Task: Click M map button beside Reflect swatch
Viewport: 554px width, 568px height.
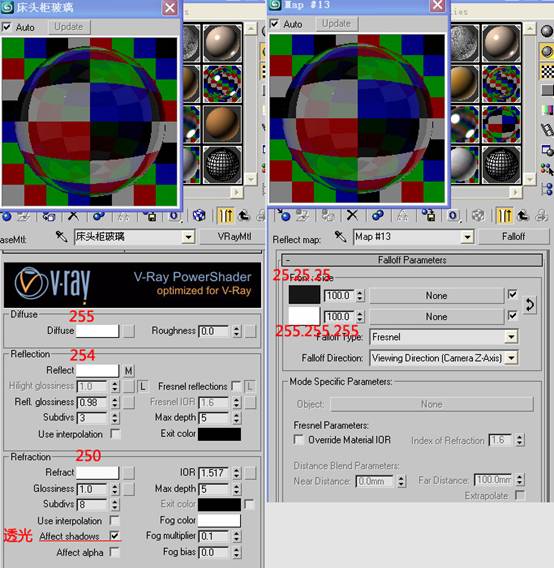Action: pyautogui.click(x=129, y=371)
